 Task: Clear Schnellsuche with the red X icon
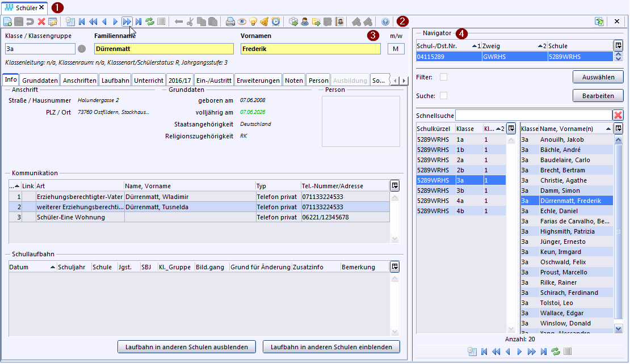click(x=618, y=115)
